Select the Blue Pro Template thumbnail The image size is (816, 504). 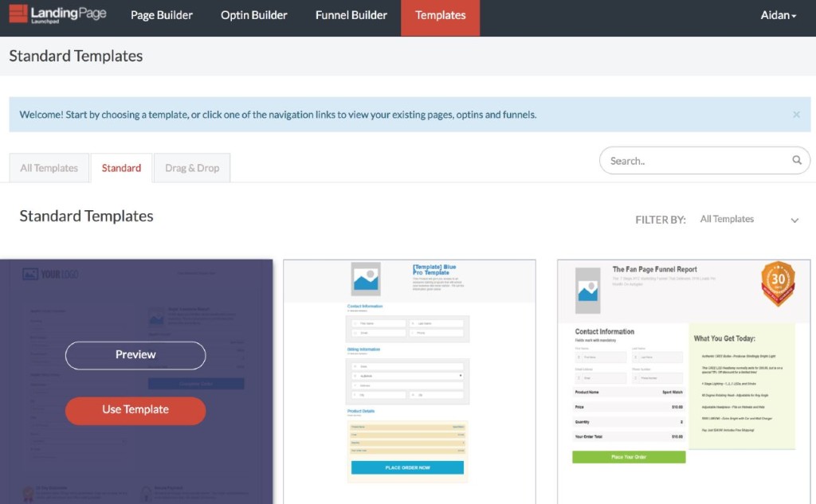pyautogui.click(x=409, y=381)
